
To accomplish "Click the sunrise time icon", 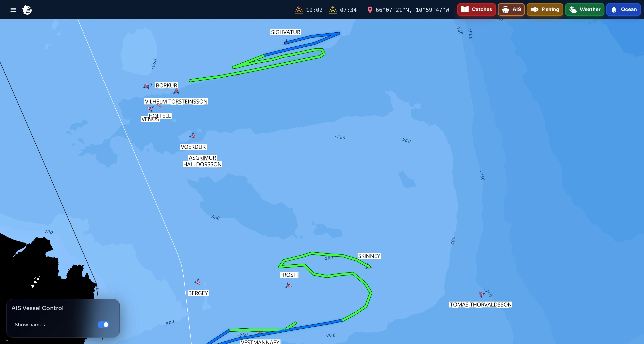I will pyautogui.click(x=333, y=10).
